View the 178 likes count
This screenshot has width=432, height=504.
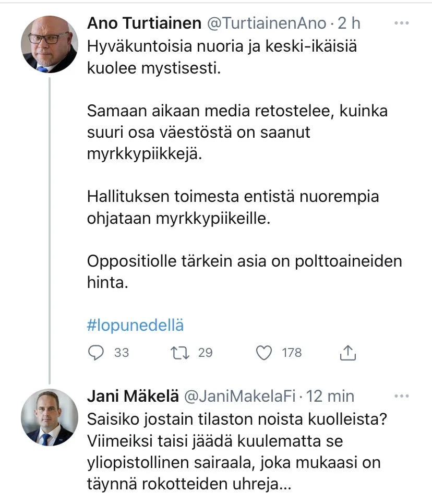(292, 353)
